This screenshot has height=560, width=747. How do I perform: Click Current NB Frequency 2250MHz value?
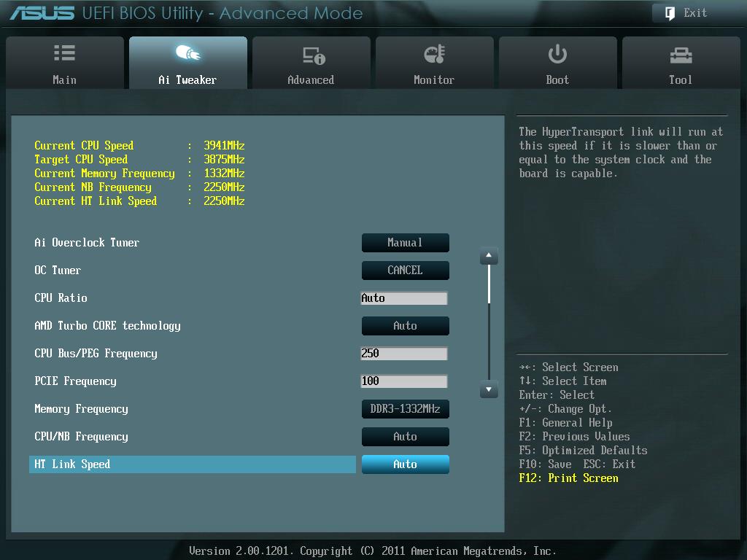[x=224, y=187]
